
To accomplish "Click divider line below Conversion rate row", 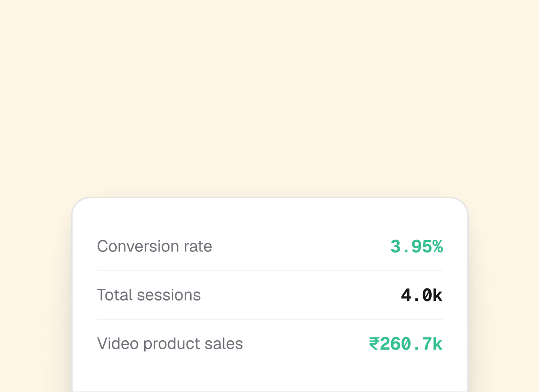I will [x=270, y=271].
